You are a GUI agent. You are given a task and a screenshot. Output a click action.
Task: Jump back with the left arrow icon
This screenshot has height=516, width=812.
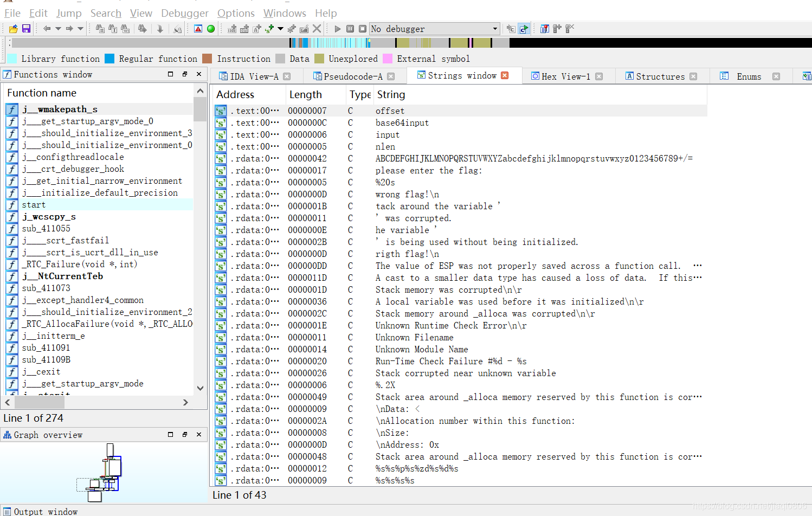pyautogui.click(x=47, y=29)
